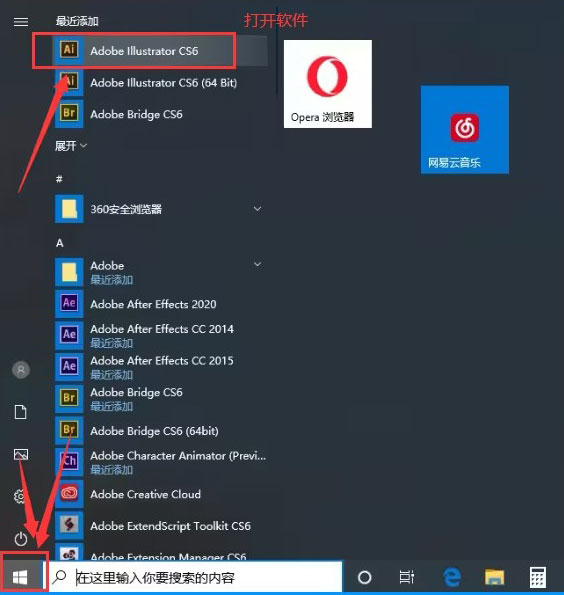This screenshot has width=564, height=595.
Task: Open Adobe Bridge CS6 under section A
Action: click(x=161, y=398)
